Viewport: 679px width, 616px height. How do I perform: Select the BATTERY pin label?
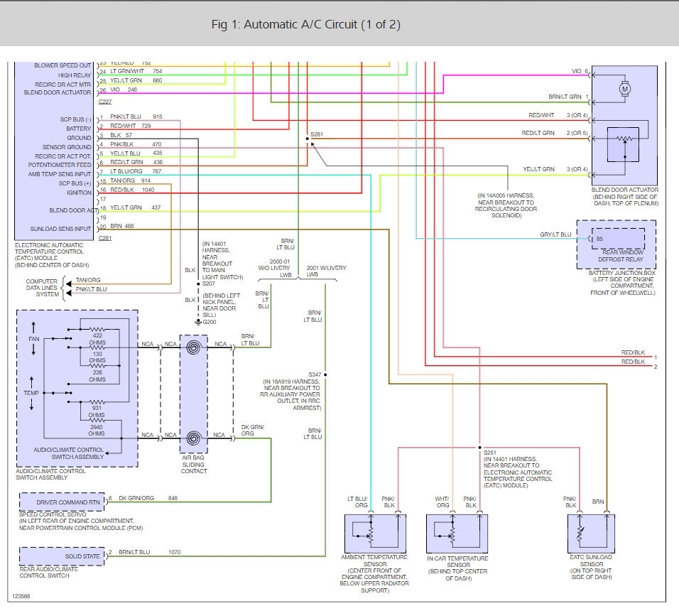(x=78, y=129)
